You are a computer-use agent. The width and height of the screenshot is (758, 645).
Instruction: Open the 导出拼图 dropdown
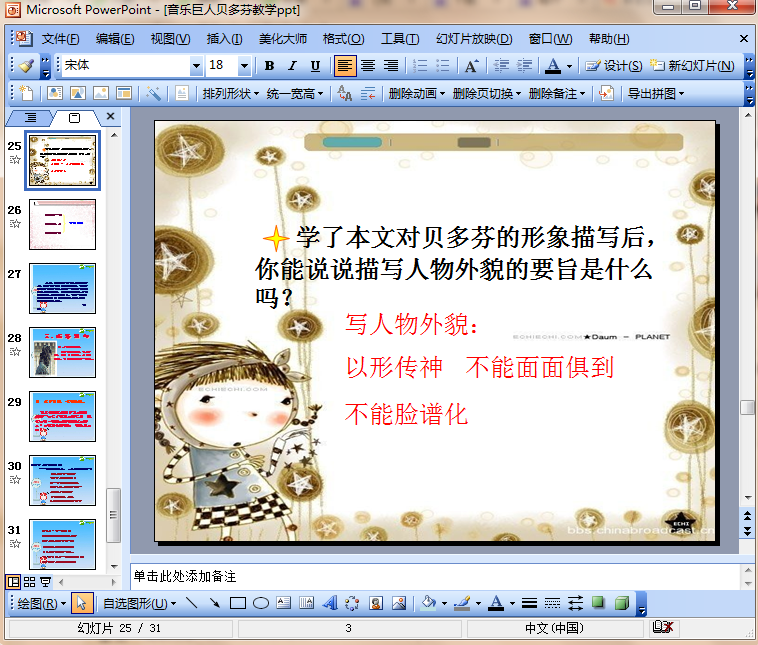(656, 93)
